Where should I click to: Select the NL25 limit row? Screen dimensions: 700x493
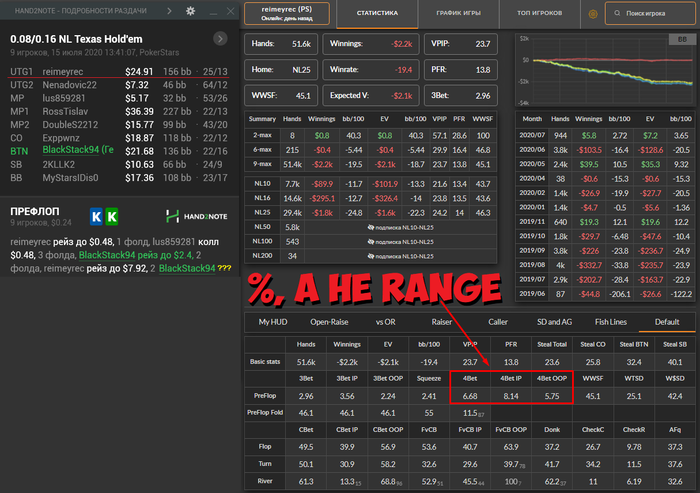point(371,213)
